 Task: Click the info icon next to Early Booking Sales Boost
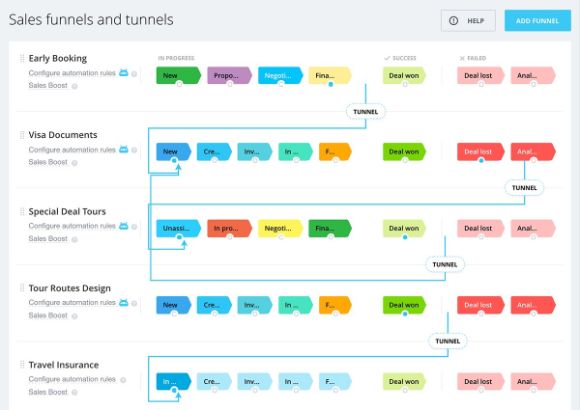tap(74, 86)
